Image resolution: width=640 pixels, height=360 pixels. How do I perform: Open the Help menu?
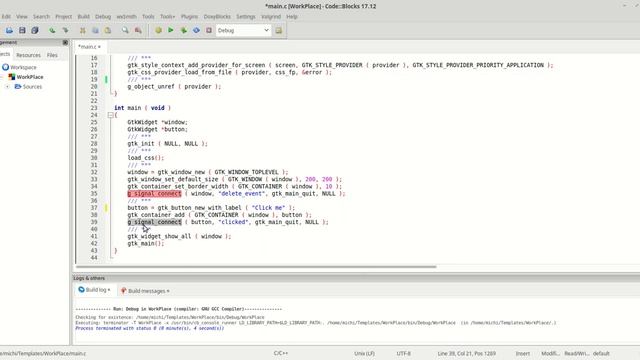[292, 17]
